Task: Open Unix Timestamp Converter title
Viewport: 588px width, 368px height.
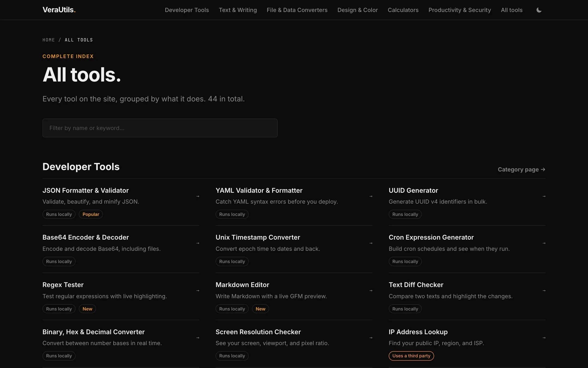Action: (x=258, y=237)
